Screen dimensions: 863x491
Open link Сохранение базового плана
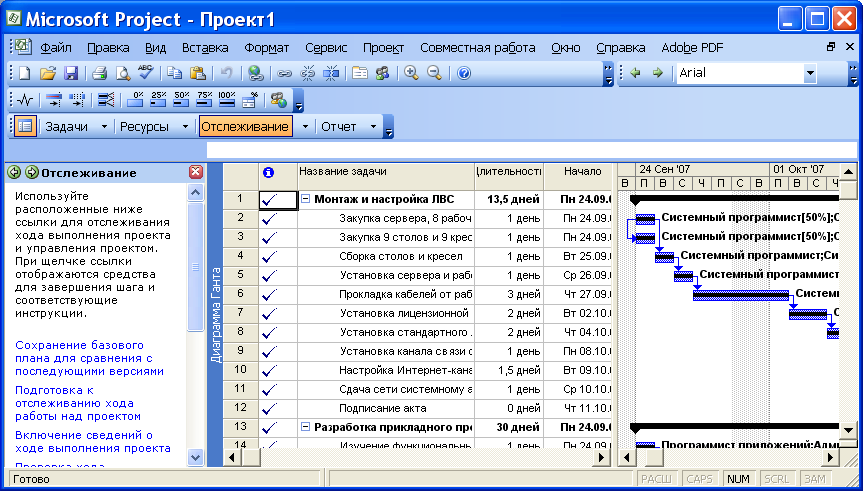[x=90, y=358]
